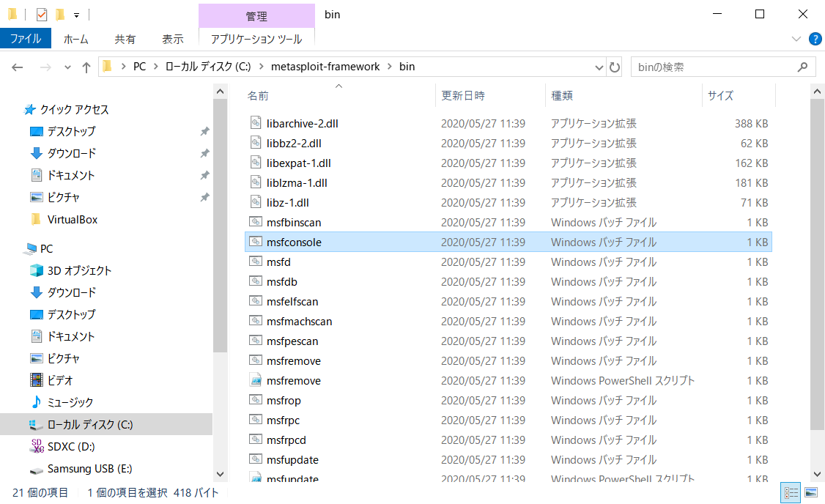Click the search magnifier icon
Screen dimensions: 825x504
(x=802, y=67)
